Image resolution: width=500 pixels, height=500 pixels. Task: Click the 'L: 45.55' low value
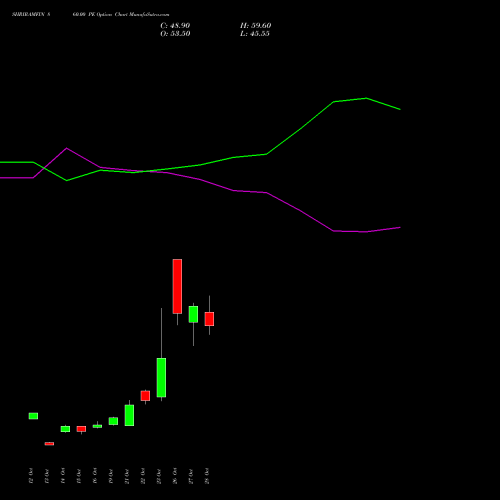(x=255, y=34)
